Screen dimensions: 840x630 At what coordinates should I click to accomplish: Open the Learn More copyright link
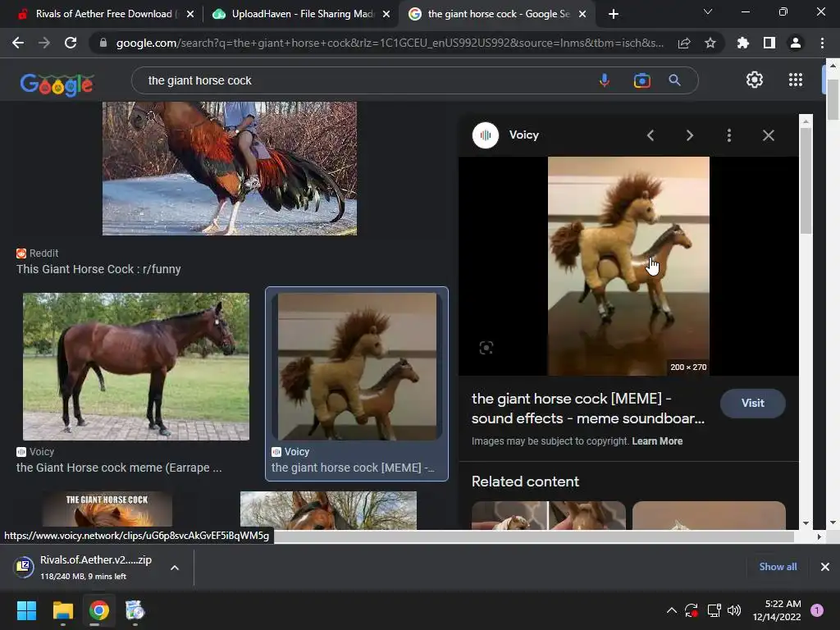click(x=657, y=441)
